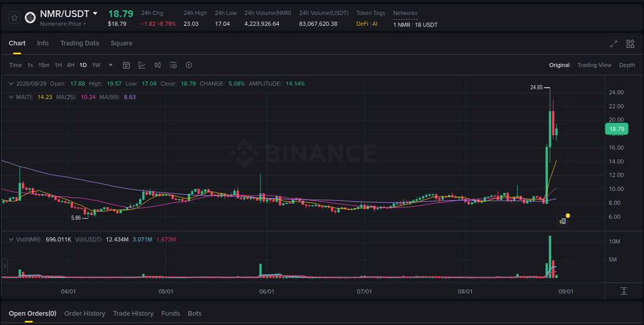Open the Order History tab
Screen dimensions: 644x325
pyautogui.click(x=84, y=313)
